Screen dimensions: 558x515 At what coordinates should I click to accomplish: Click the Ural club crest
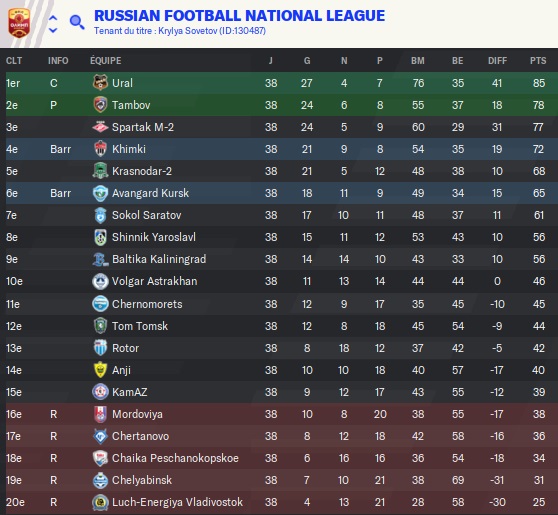tap(100, 83)
